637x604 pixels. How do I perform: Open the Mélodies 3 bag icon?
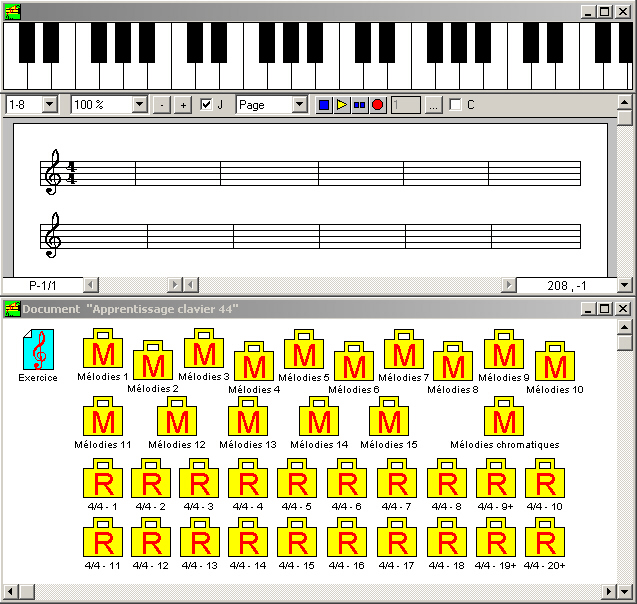[204, 349]
